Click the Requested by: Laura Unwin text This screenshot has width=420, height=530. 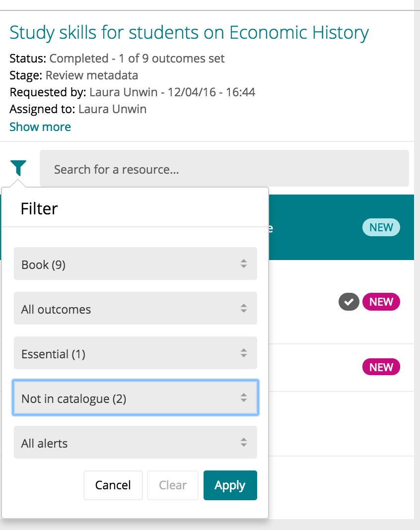132,92
